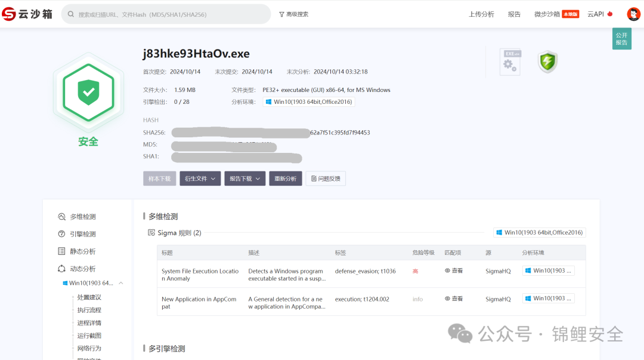Select 多维检测 in the sidebar
This screenshot has width=644, height=360.
[82, 217]
